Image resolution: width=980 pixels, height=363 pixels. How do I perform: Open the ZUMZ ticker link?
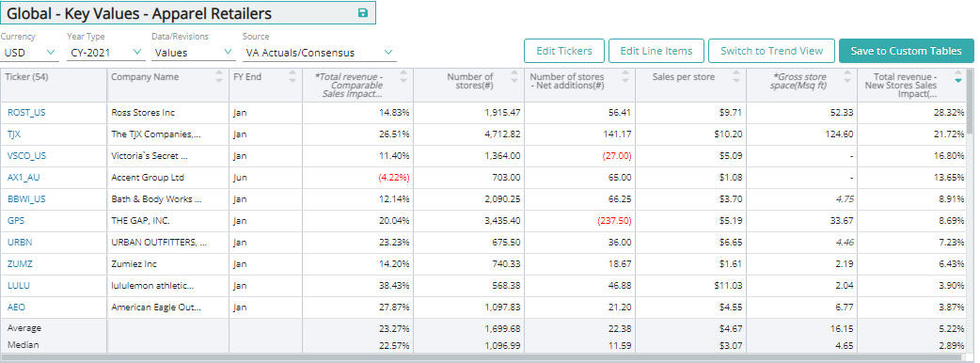tap(20, 263)
